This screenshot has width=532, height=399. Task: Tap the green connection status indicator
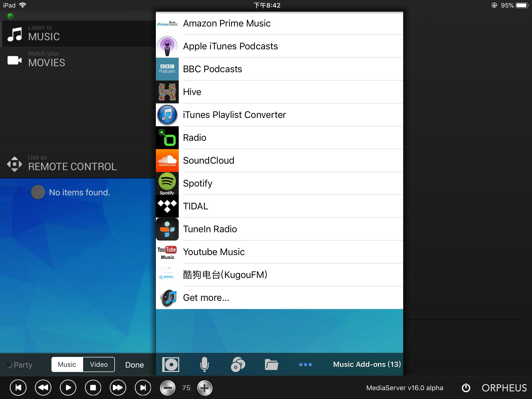click(x=10, y=16)
